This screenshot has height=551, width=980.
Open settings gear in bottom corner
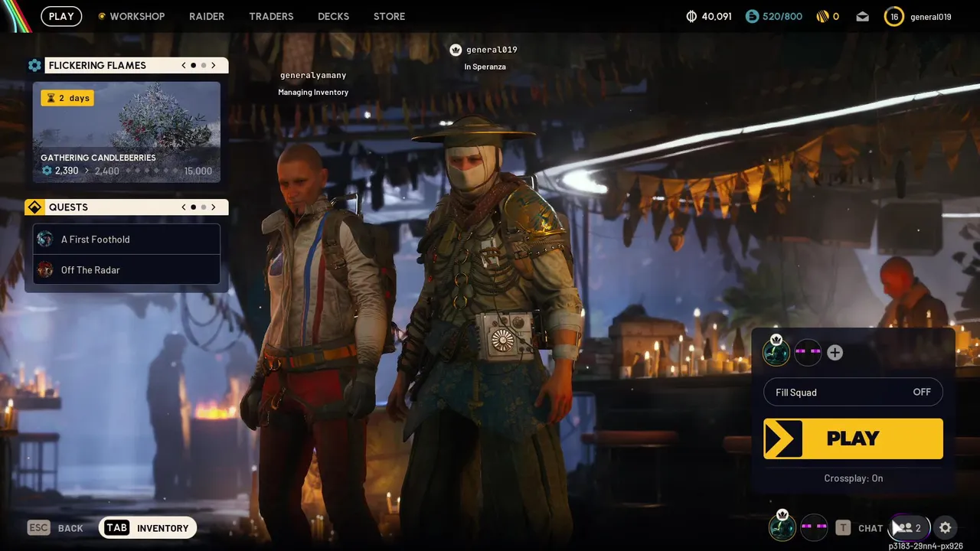(x=946, y=527)
